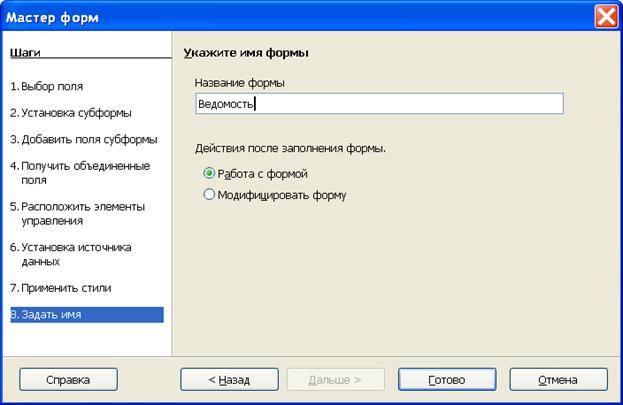Finish the wizard with "Готово"
This screenshot has height=405, width=623.
click(447, 380)
